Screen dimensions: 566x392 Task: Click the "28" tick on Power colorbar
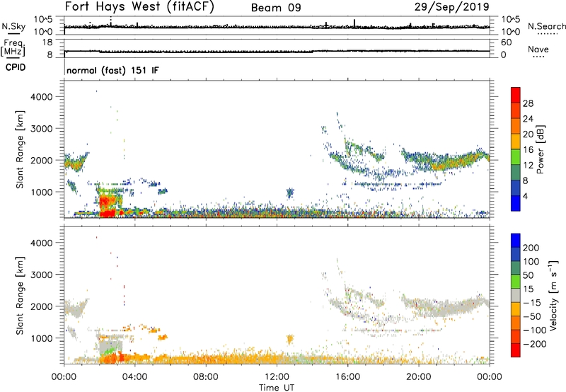(x=528, y=103)
